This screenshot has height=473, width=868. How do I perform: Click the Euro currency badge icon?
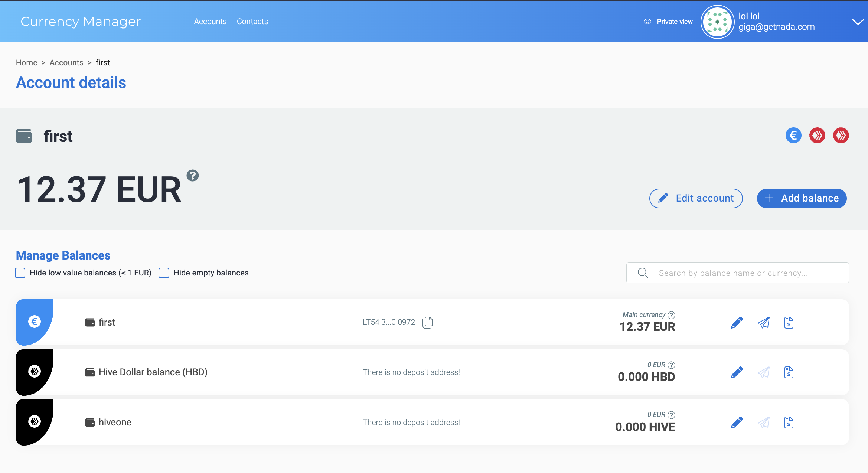point(793,136)
